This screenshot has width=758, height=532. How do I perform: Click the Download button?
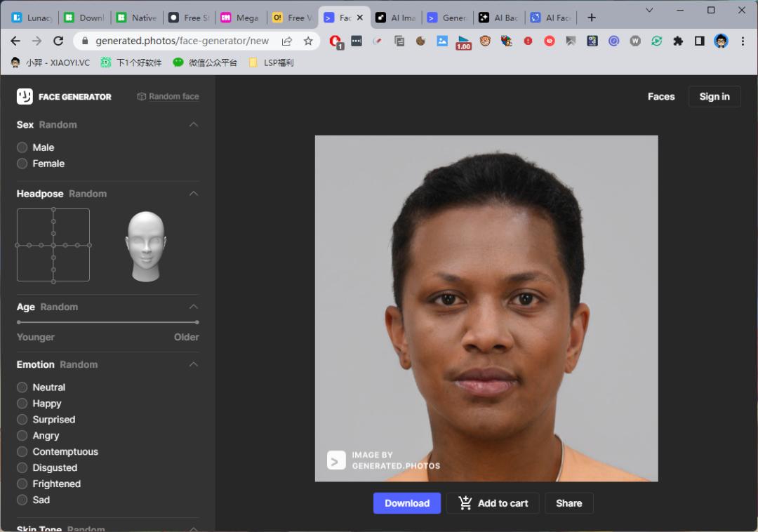click(x=406, y=503)
